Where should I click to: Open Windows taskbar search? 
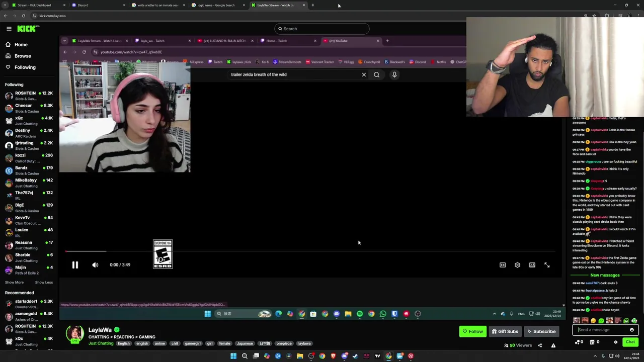pyautogui.click(x=245, y=356)
